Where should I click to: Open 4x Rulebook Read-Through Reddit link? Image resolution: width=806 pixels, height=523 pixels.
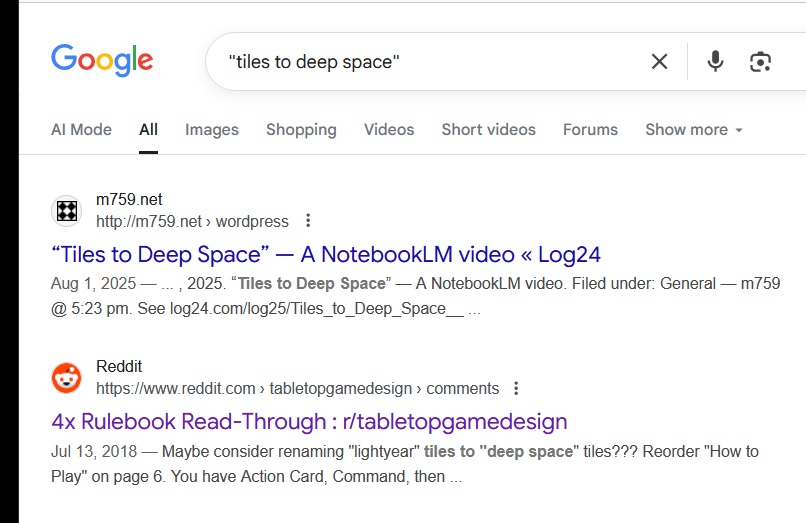309,421
